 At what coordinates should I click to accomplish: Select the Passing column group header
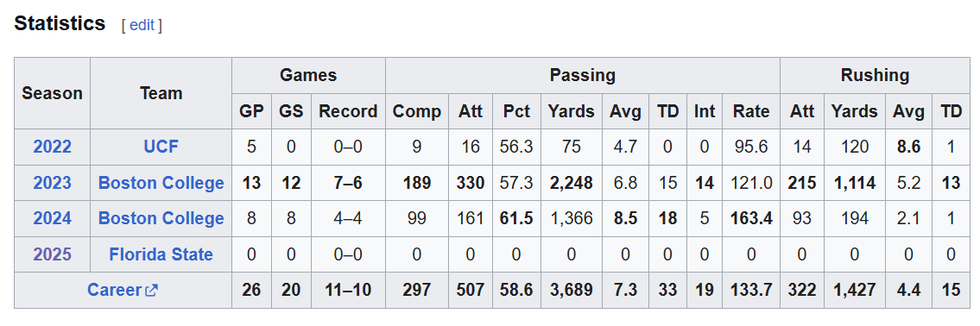point(583,76)
